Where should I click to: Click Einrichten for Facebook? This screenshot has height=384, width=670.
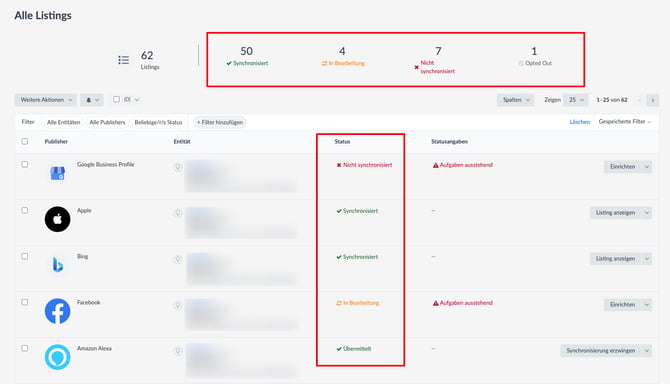coord(623,305)
